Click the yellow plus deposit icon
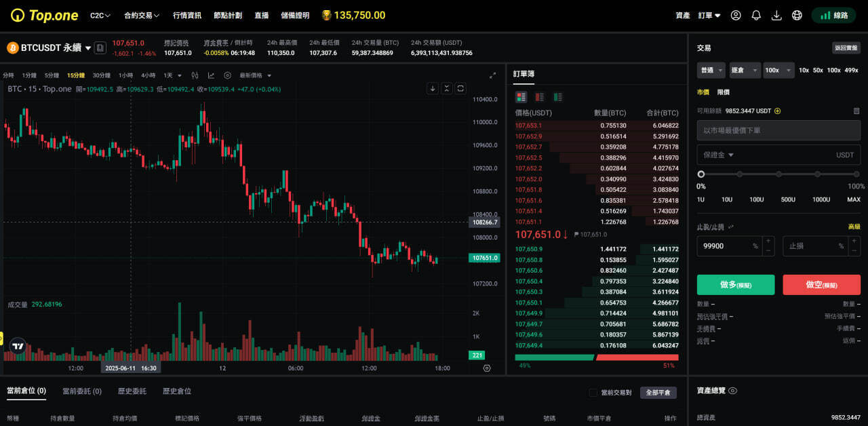Viewport: 868px width, 426px height. (x=778, y=111)
